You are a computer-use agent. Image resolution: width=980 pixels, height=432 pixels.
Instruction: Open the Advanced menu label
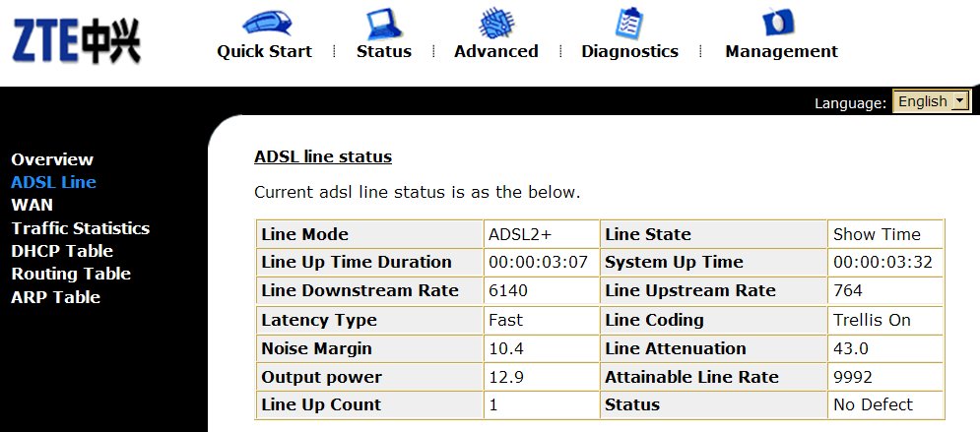495,51
